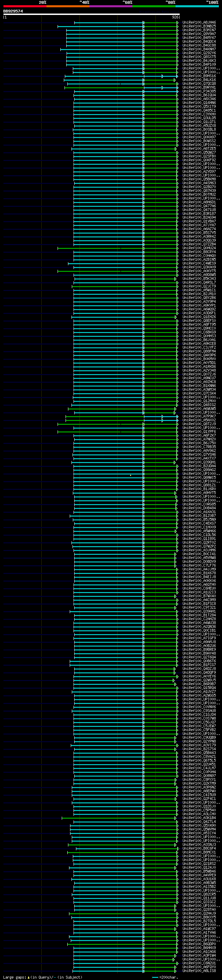Click hit label UniRef100_B4QDC4
Image resolution: width=222 pixels, height=980 pixels.
(x=199, y=41)
